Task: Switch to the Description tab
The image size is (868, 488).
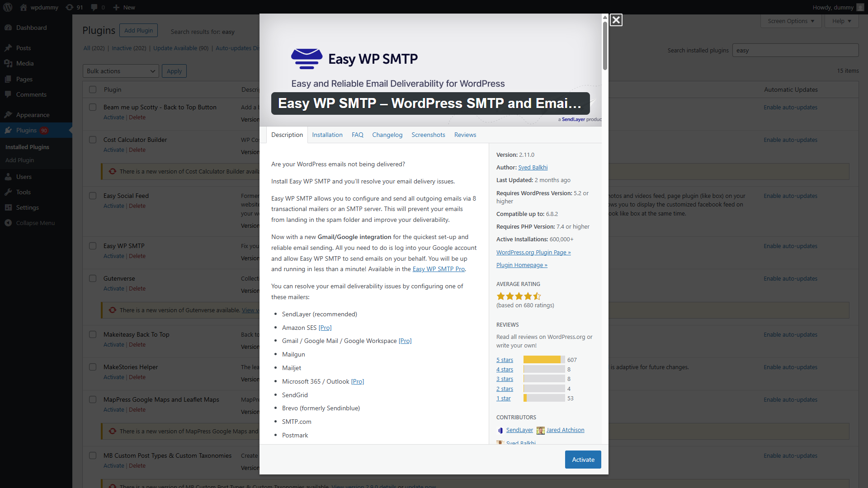Action: (x=287, y=135)
